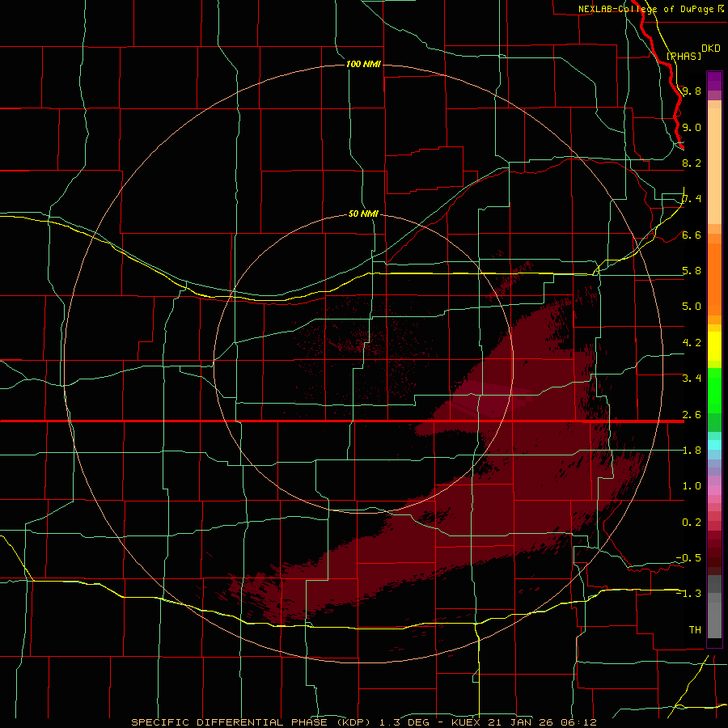The height and width of the screenshot is (728, 728).
Task: Select the -0.5 value on the scale
Action: click(688, 558)
